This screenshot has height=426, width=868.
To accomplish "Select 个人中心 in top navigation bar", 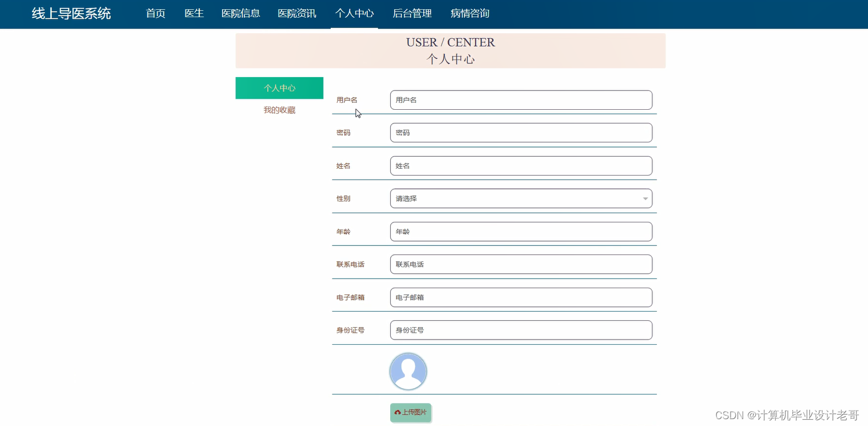I will click(355, 13).
